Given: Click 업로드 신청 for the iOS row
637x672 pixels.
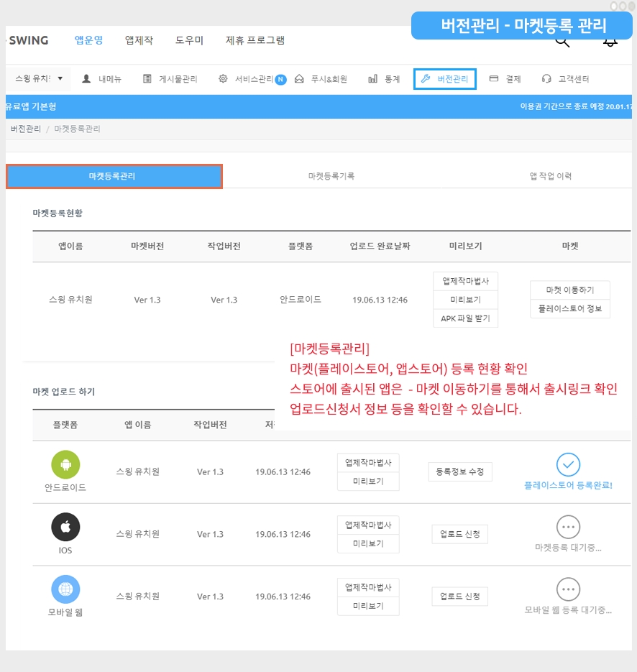Looking at the screenshot, I should [460, 534].
